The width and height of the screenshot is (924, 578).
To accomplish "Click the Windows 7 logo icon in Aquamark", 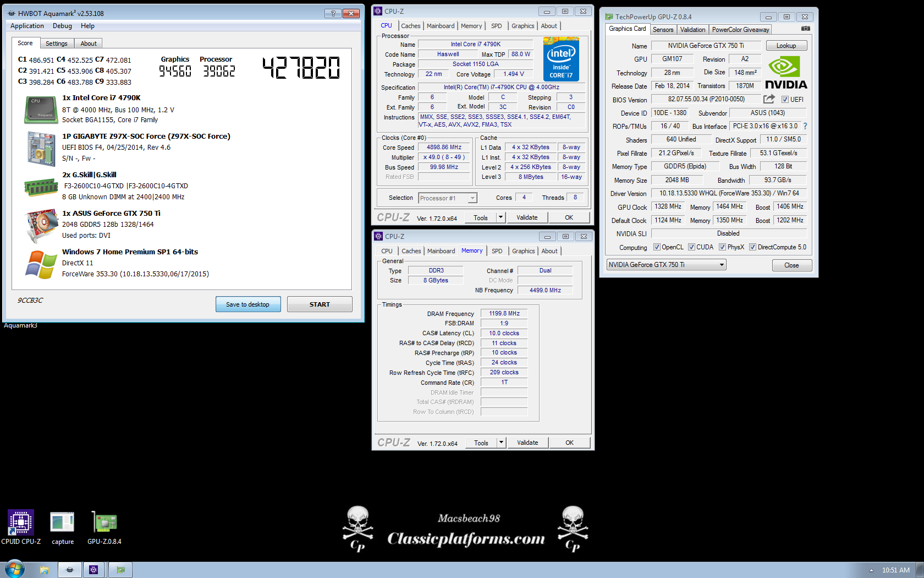I will (x=41, y=265).
